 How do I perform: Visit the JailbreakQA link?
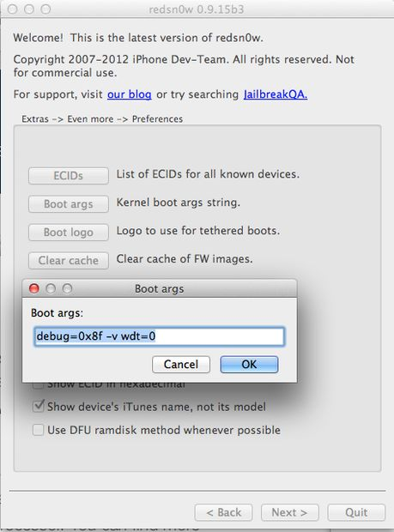pos(276,94)
